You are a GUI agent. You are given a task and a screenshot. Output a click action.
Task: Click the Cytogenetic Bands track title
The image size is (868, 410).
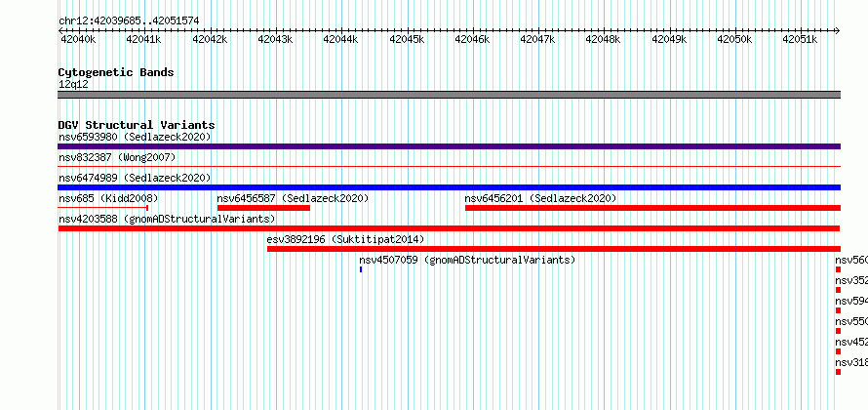tap(116, 72)
